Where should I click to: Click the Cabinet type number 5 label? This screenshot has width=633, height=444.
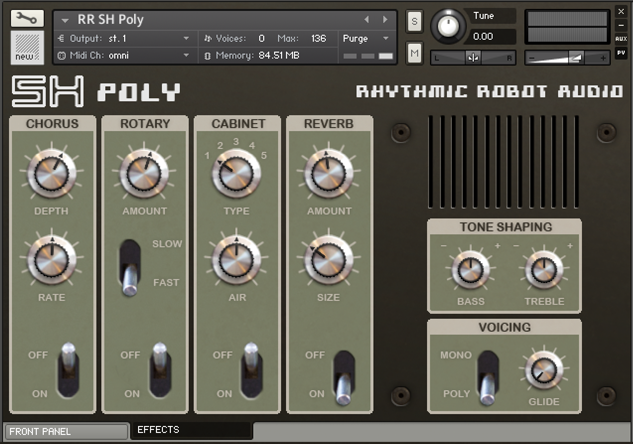point(264,155)
